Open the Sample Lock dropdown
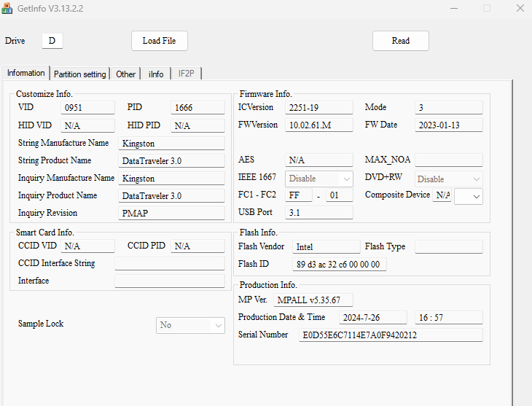The image size is (532, 406). pos(191,325)
